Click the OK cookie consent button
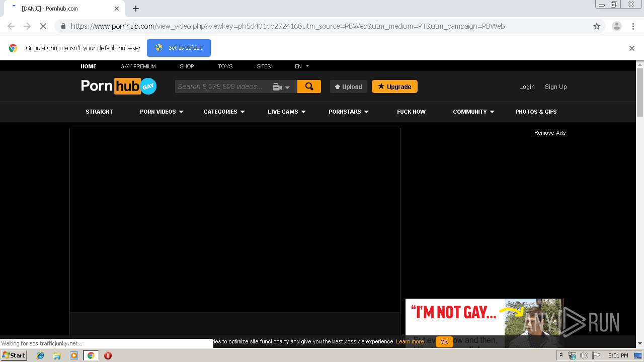 pyautogui.click(x=444, y=342)
